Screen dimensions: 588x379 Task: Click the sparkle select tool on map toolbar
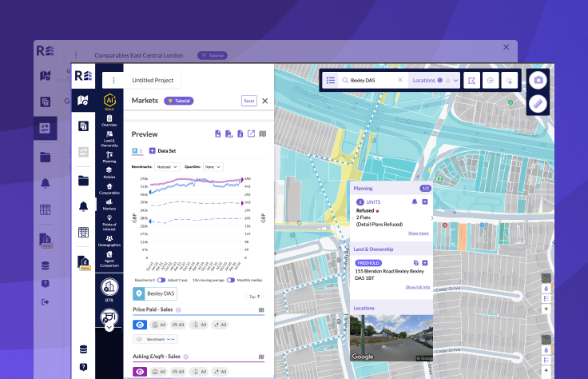509,80
